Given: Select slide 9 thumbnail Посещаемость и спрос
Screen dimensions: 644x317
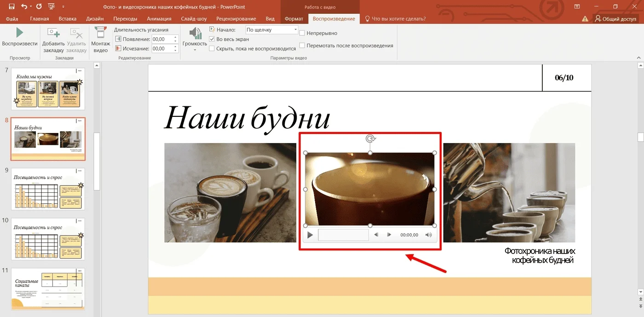Looking at the screenshot, I should [x=48, y=189].
